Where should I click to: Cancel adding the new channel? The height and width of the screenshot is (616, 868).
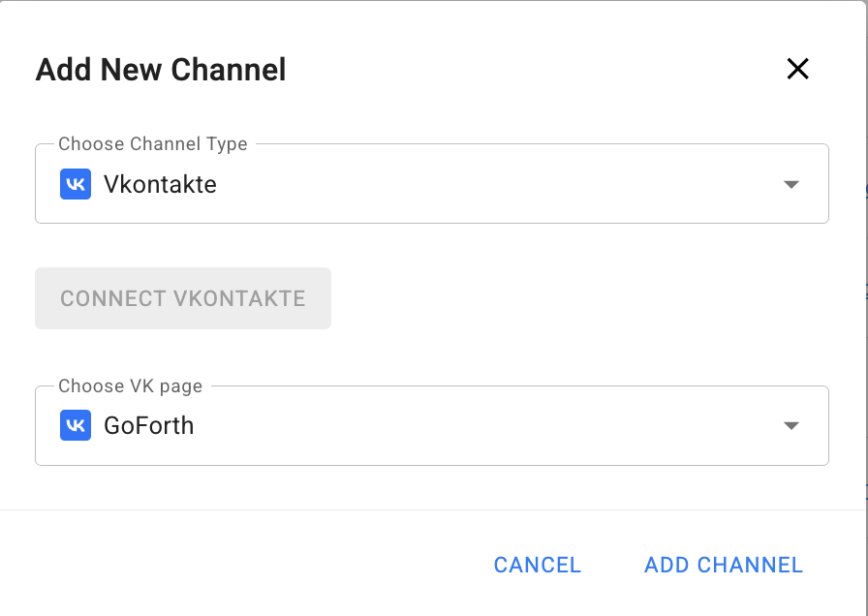tap(537, 565)
